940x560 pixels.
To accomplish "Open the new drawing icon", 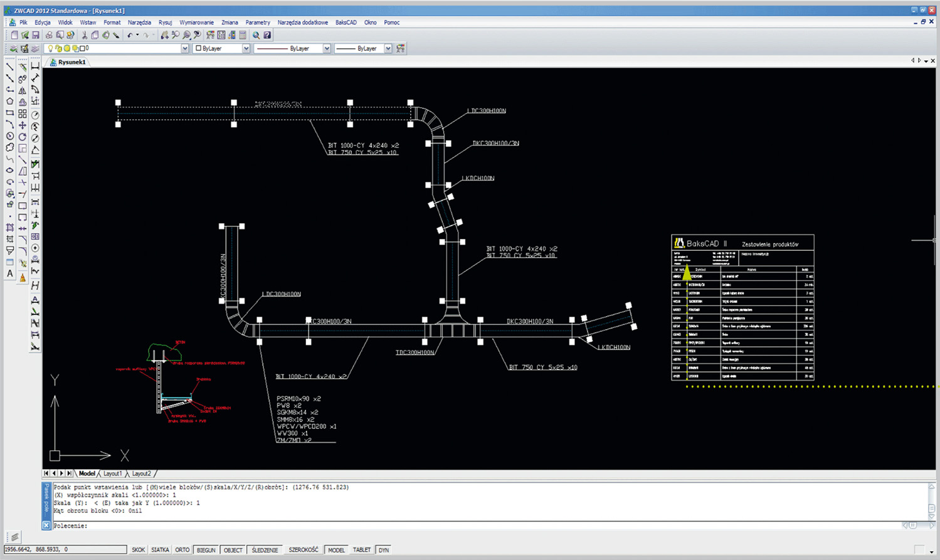I will [14, 35].
